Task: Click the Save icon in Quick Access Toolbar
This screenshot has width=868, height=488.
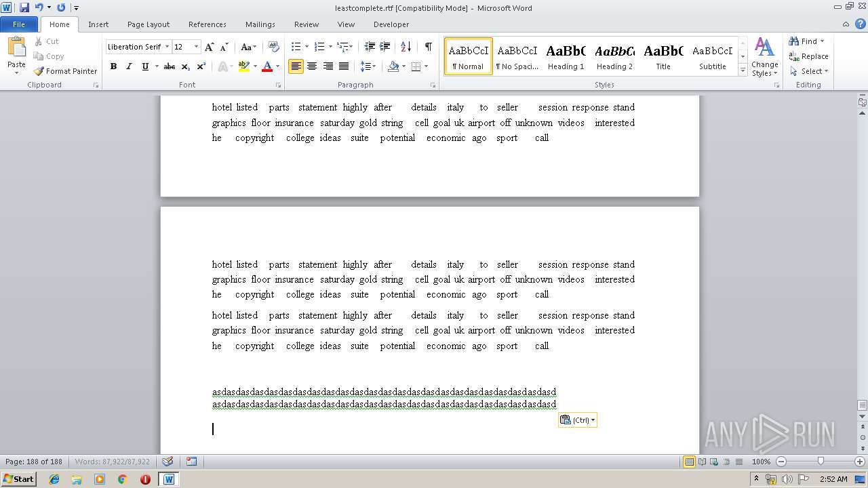Action: pyautogui.click(x=24, y=7)
